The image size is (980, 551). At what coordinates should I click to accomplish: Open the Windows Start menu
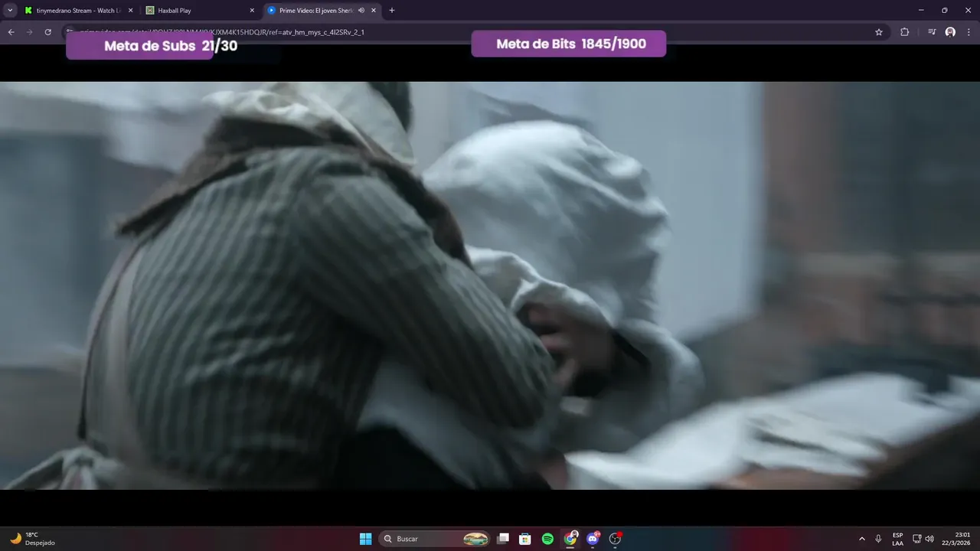coord(365,539)
